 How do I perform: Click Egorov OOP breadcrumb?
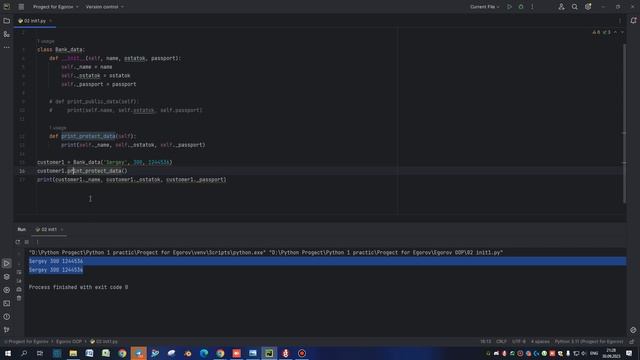point(69,341)
